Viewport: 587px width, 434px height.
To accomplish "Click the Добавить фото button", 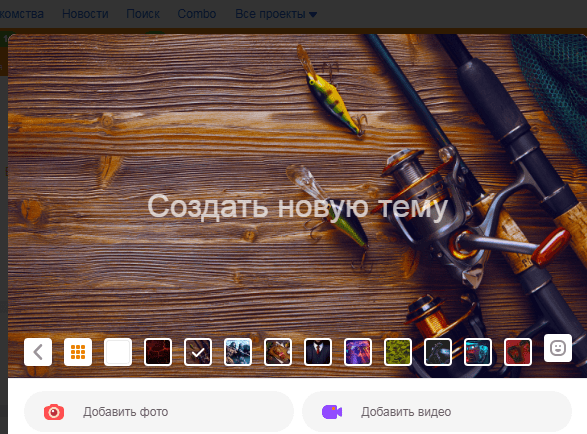I will coord(159,412).
